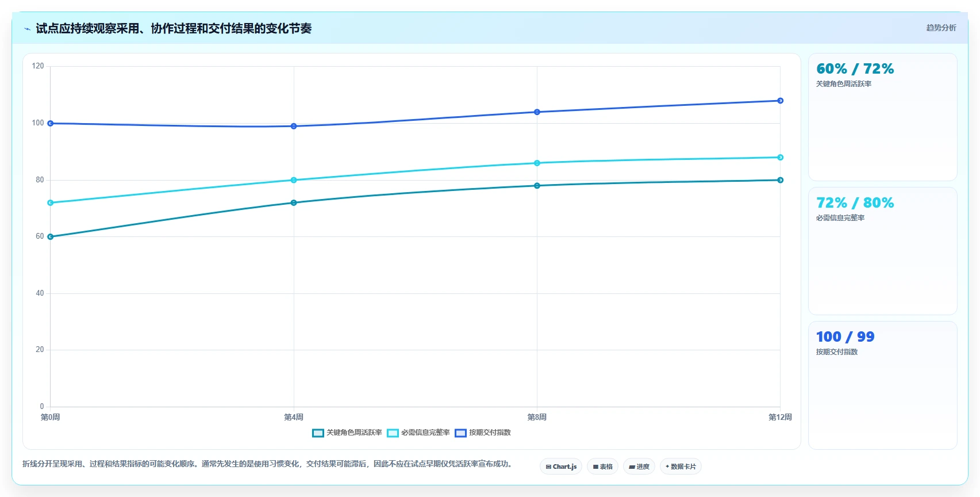Select 按期交付指数 data point at 第4周
980x497 pixels.
coord(294,127)
